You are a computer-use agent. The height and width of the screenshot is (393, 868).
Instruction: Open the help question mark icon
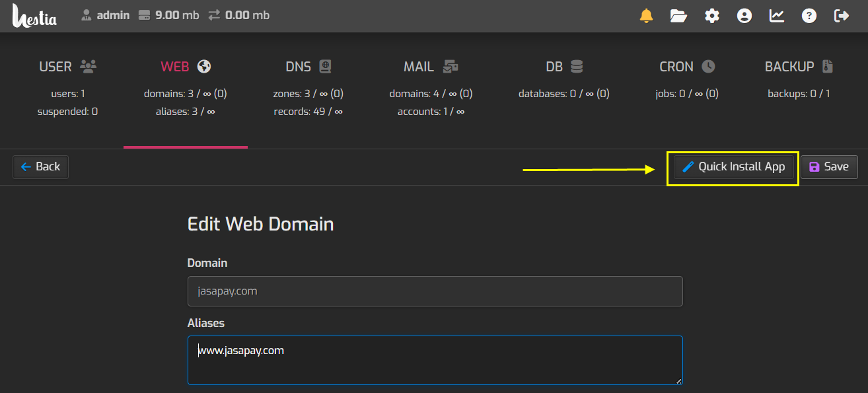pyautogui.click(x=809, y=16)
